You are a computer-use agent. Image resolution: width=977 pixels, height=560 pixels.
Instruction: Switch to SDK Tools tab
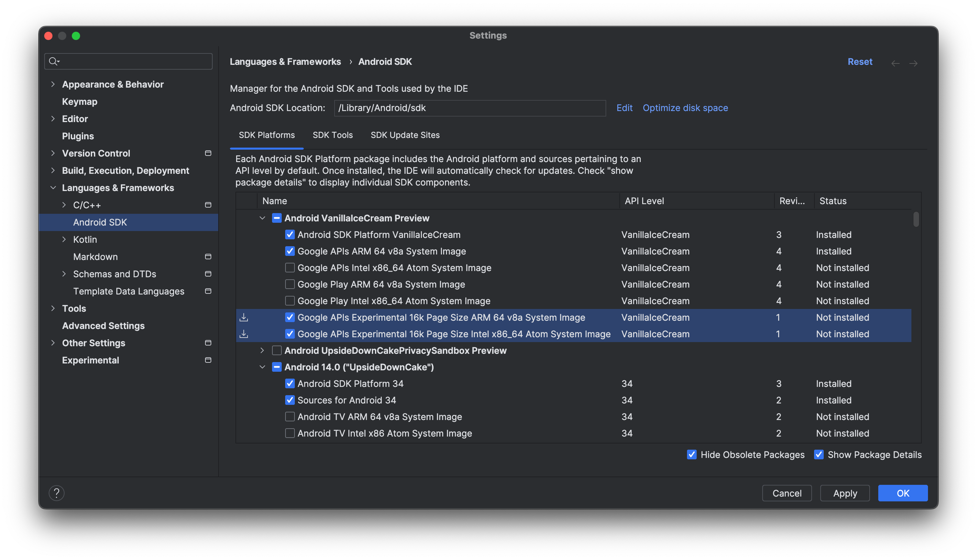333,134
